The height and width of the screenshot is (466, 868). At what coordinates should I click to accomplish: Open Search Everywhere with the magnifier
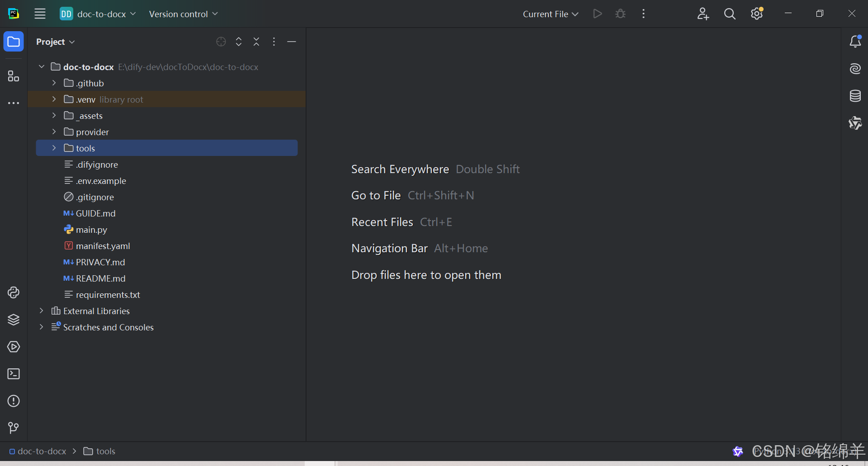[x=729, y=14]
